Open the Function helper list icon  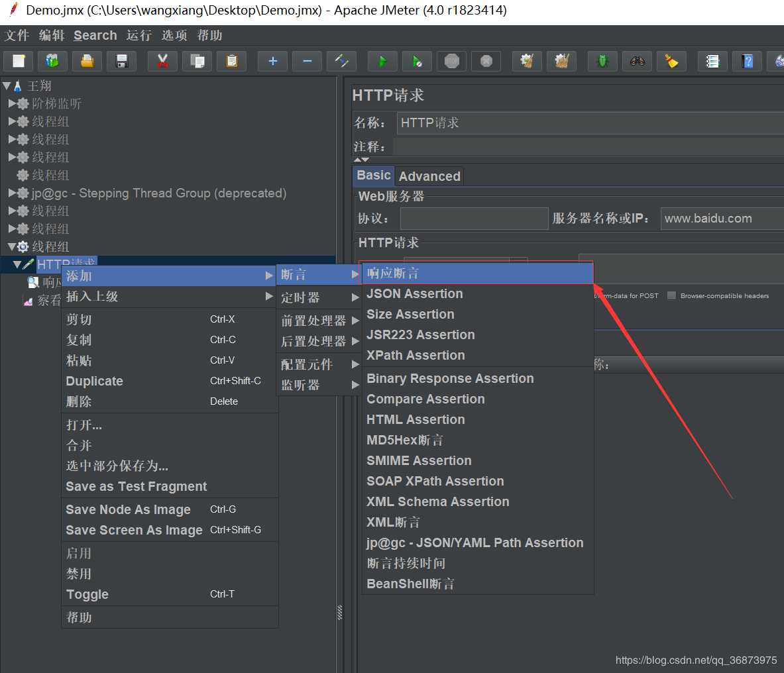click(x=712, y=62)
